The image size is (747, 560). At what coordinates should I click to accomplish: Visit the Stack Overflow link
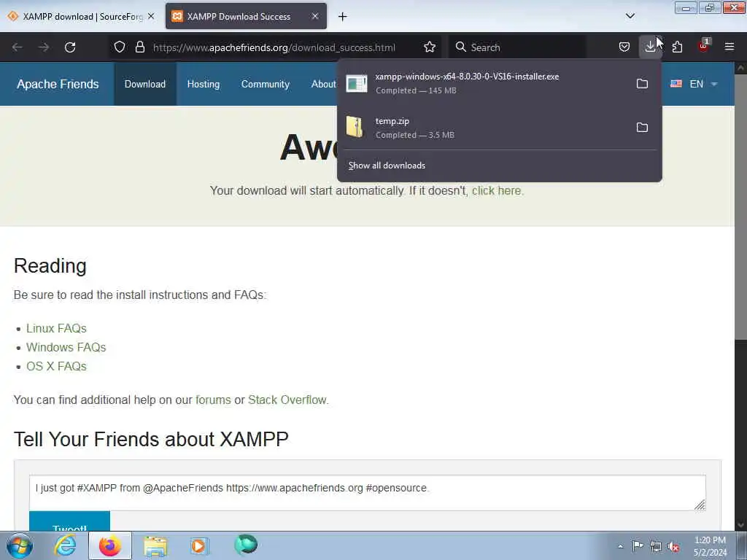pyautogui.click(x=287, y=400)
